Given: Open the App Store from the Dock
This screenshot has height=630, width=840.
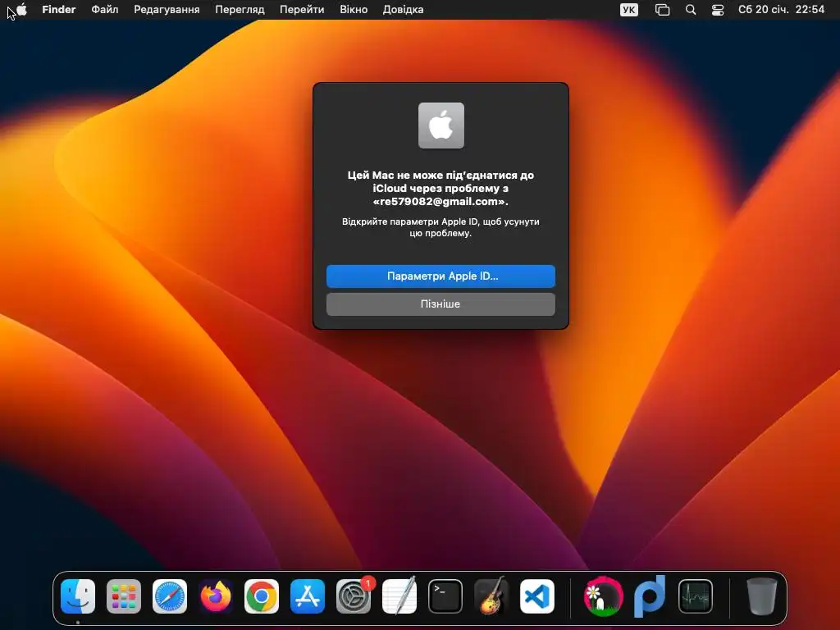Looking at the screenshot, I should [308, 596].
